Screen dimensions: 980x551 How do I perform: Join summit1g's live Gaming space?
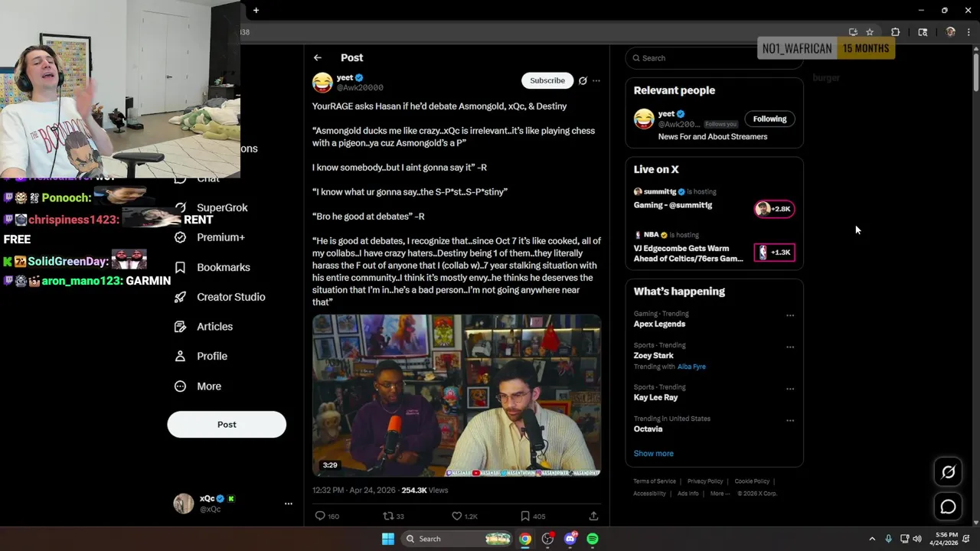[x=673, y=205]
